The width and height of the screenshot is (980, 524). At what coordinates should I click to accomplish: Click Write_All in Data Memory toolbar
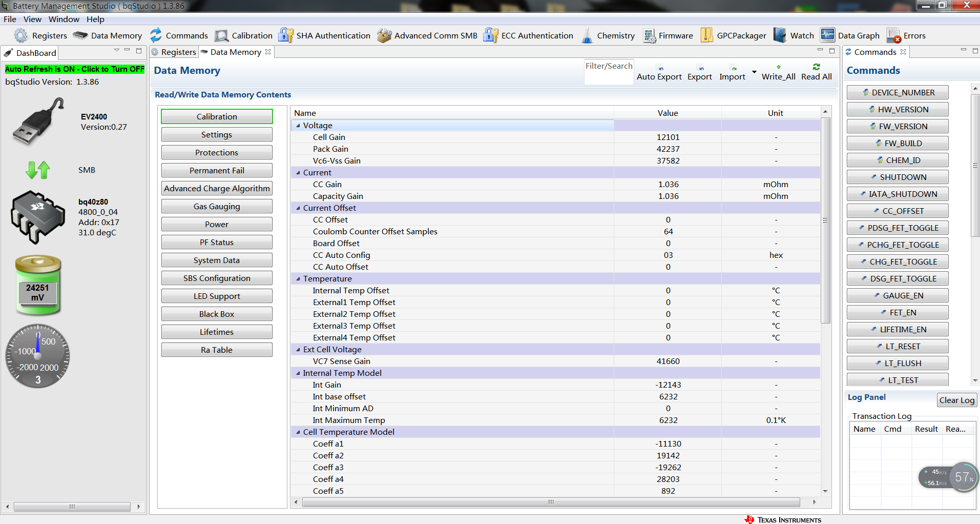coord(778,73)
